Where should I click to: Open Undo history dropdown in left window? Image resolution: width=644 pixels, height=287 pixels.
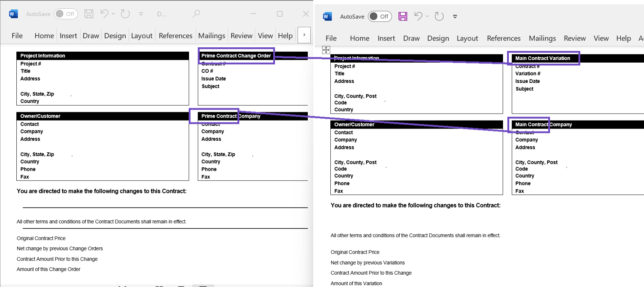(114, 14)
